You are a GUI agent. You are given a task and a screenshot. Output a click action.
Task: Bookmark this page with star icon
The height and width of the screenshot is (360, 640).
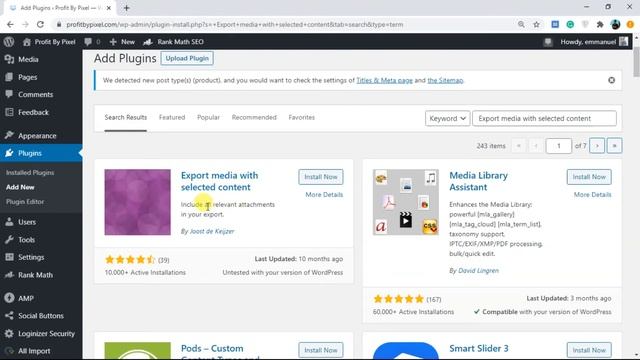(x=536, y=24)
